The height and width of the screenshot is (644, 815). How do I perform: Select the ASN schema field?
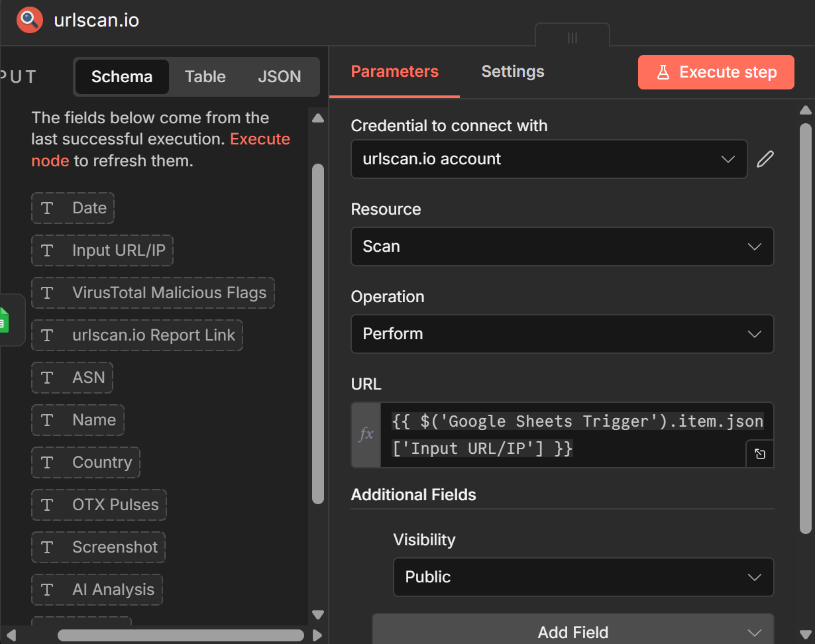72,378
